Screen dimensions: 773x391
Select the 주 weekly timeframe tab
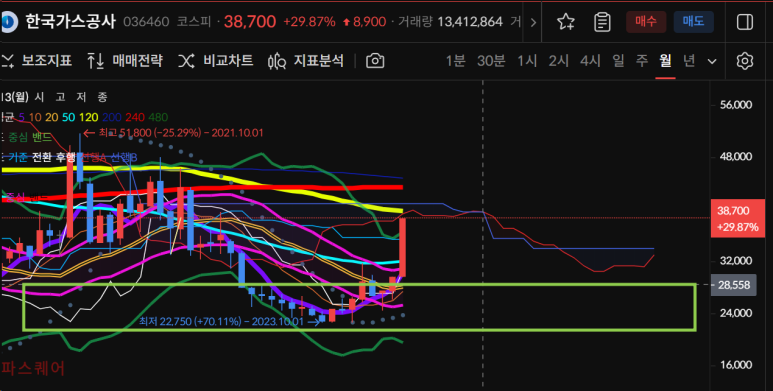point(641,61)
